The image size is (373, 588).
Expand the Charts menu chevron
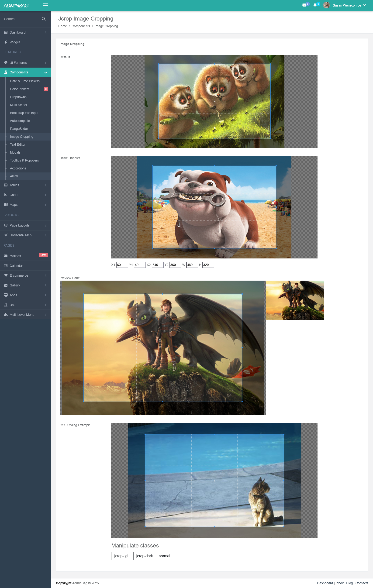coord(46,195)
